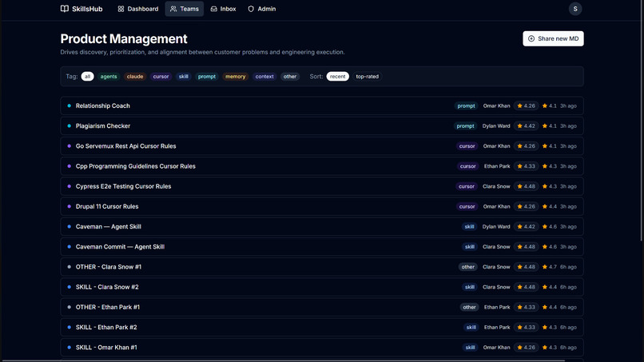Click plus icon in Share new MD

point(531,38)
